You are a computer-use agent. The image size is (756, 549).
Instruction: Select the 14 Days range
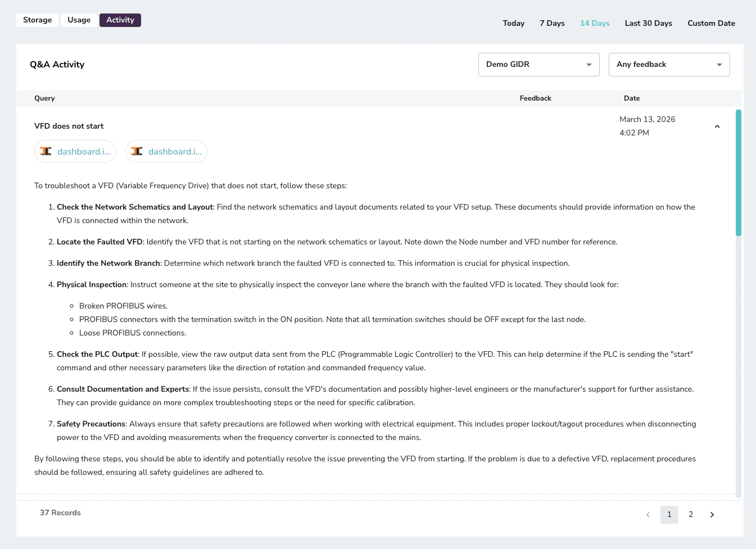(595, 24)
